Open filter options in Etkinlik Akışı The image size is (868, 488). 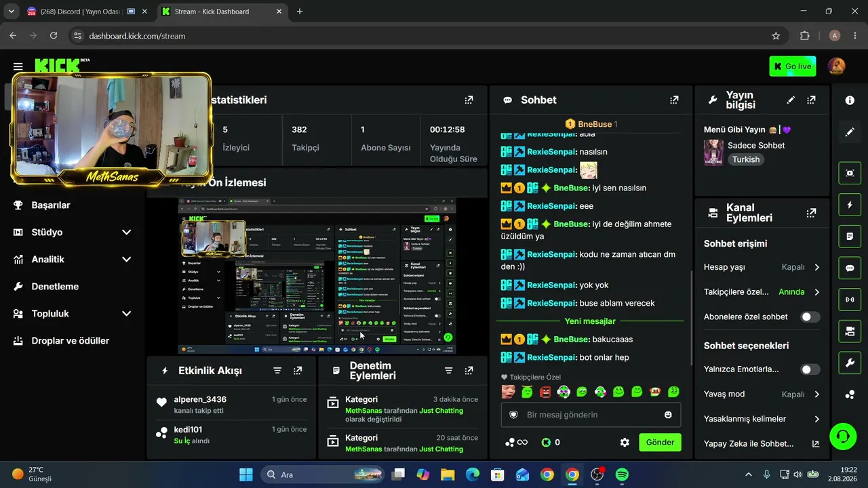277,371
